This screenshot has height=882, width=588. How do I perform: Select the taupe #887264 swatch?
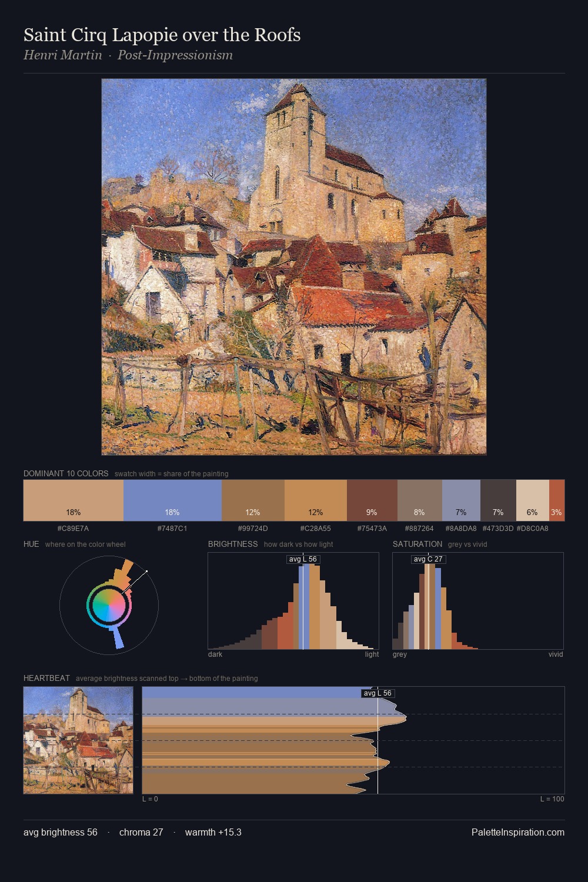[420, 500]
